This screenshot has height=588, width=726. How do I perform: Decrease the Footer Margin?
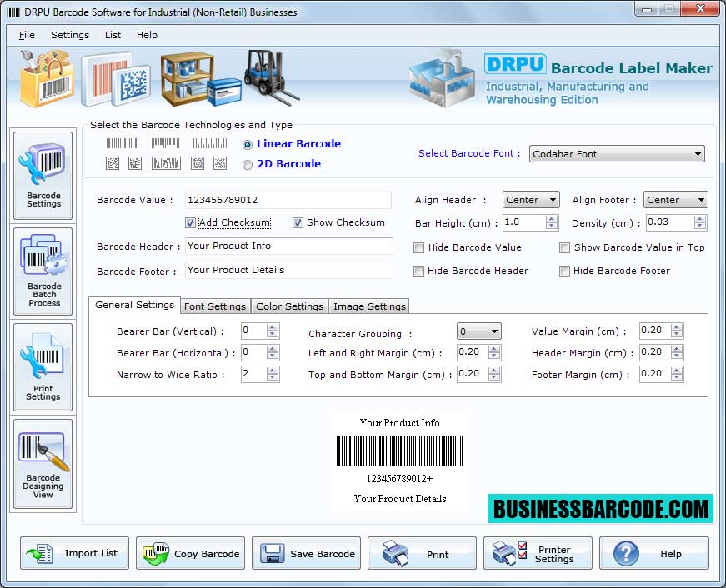click(x=677, y=377)
